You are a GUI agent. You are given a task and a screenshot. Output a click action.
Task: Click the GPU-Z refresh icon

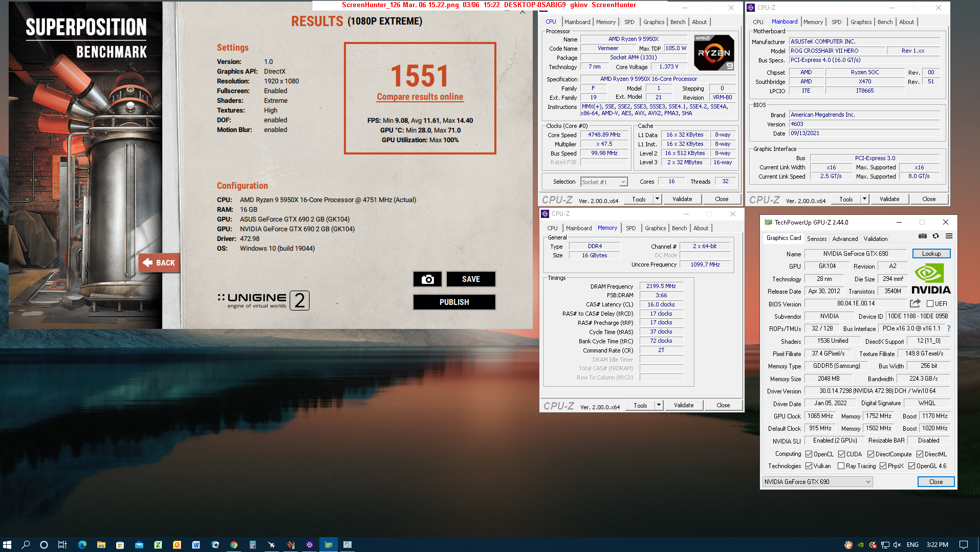point(935,236)
